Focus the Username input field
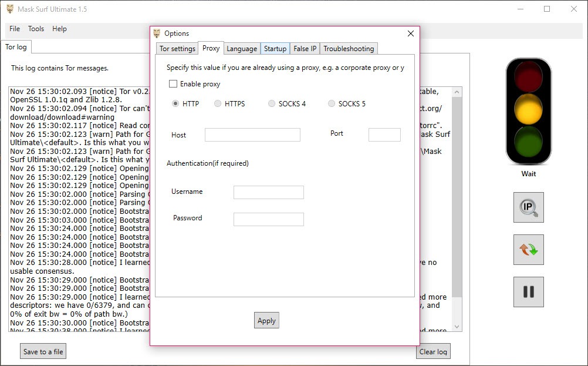 [x=269, y=192]
